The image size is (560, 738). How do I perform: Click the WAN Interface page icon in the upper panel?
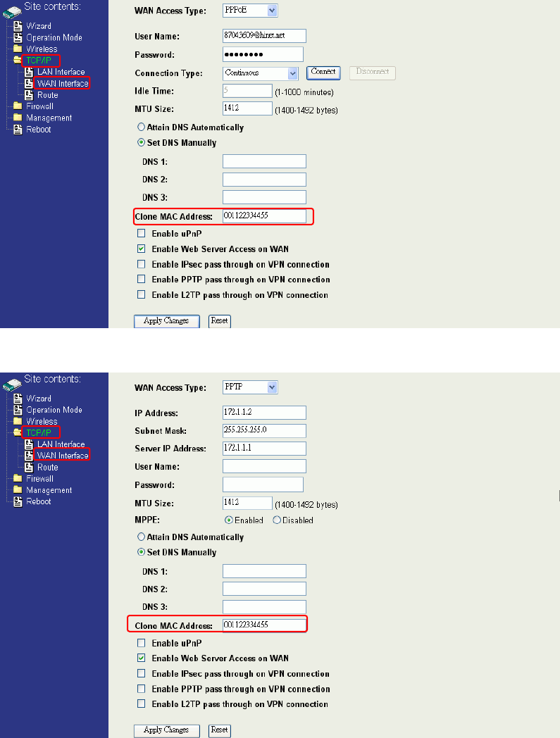pyautogui.click(x=29, y=83)
